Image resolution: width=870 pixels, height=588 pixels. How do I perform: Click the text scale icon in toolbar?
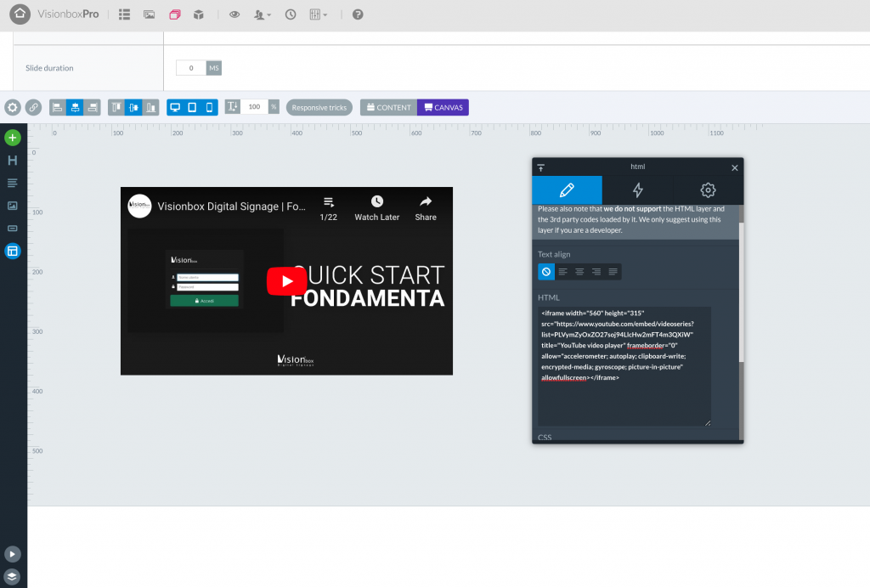click(x=233, y=106)
